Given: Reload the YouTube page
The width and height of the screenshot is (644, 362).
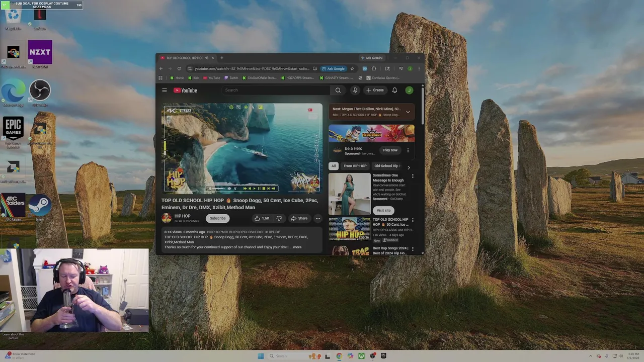Looking at the screenshot, I should [179, 68].
